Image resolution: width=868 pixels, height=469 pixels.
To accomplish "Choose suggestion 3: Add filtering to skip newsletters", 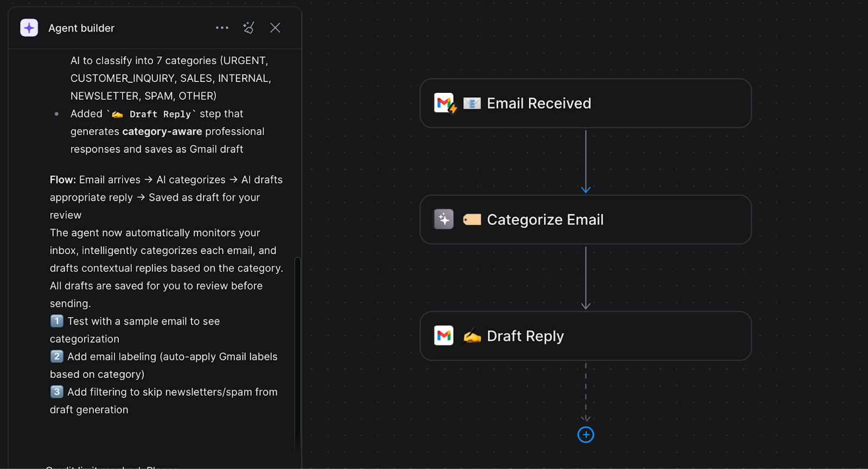I will 171,392.
